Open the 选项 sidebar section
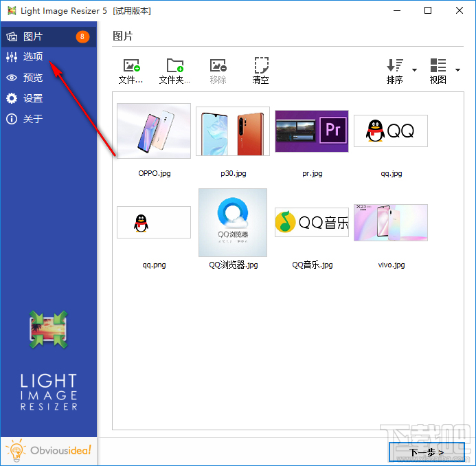The width and height of the screenshot is (476, 466). (x=49, y=57)
